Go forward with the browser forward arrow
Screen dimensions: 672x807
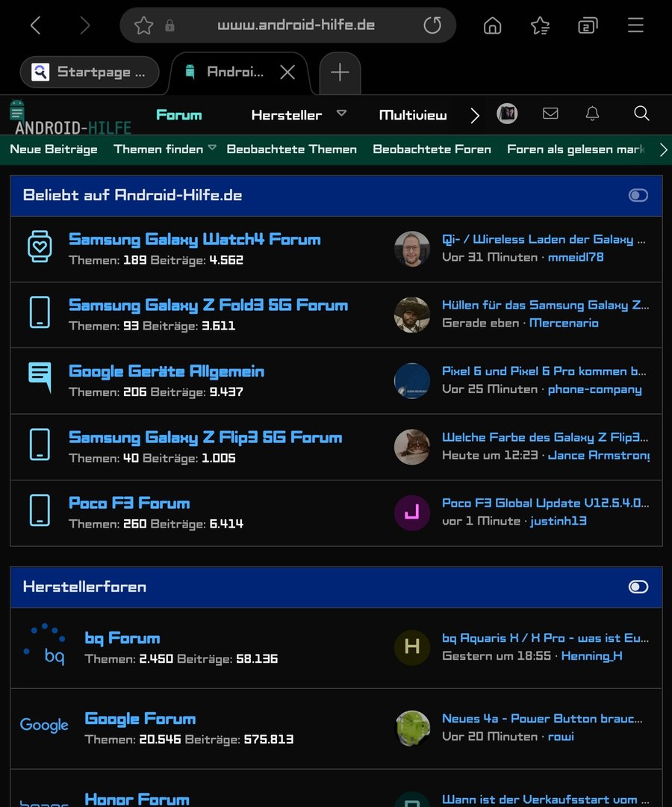(x=84, y=25)
